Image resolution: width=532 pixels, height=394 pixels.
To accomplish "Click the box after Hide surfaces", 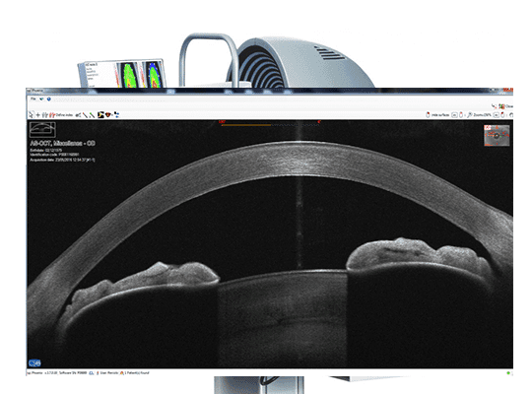I will (454, 115).
